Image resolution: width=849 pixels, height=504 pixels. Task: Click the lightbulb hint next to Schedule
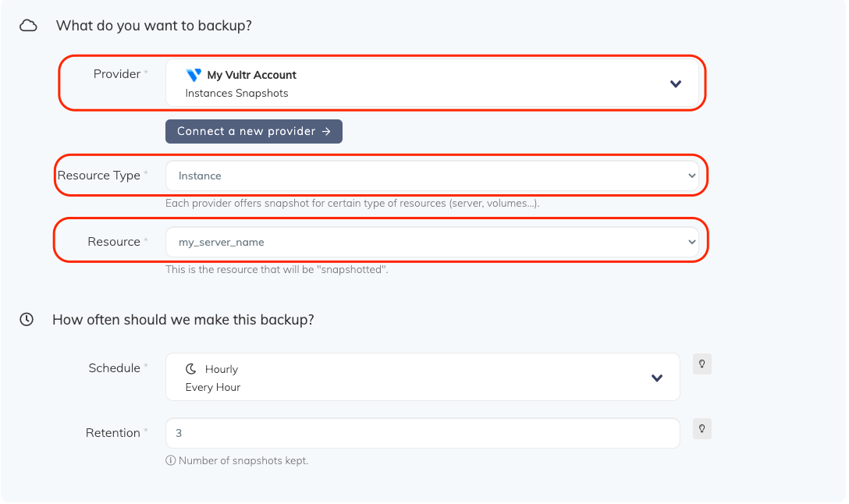point(702,364)
